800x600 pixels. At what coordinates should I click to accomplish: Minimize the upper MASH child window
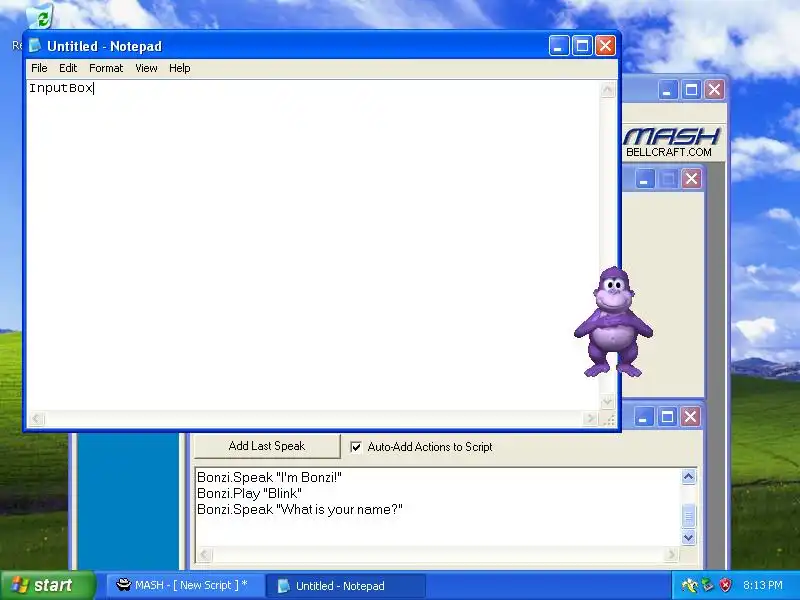pos(644,179)
